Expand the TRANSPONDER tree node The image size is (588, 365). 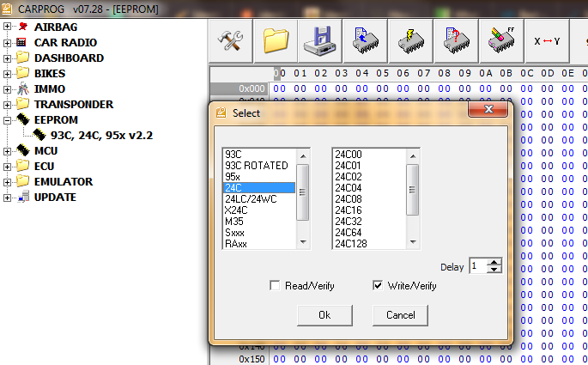[x=7, y=105]
